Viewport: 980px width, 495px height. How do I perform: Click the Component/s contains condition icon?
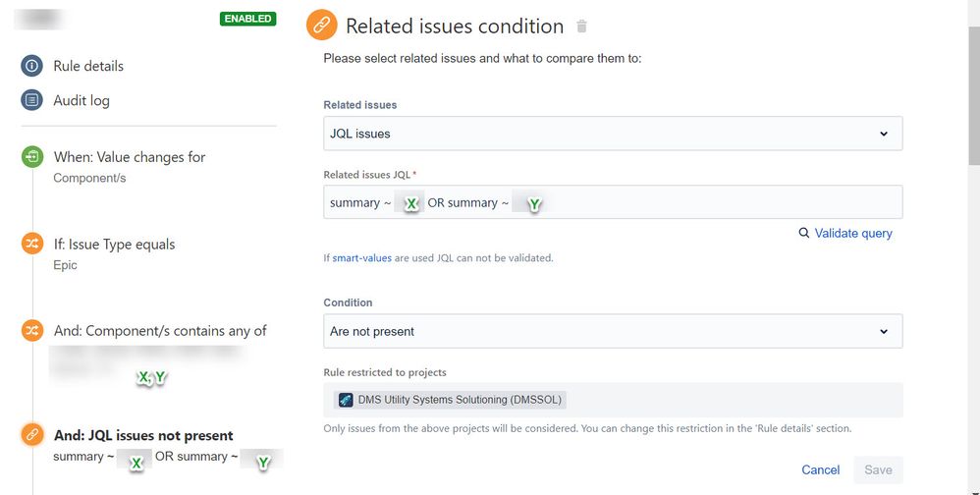coord(32,331)
